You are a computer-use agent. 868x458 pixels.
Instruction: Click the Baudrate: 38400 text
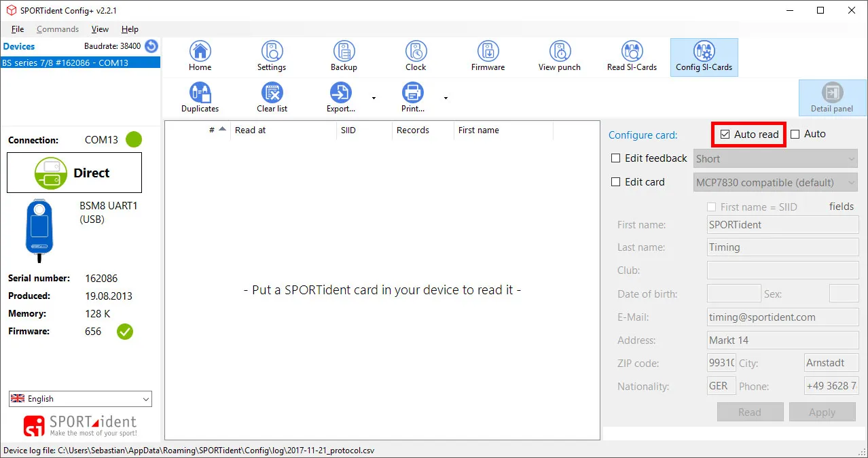pos(112,46)
